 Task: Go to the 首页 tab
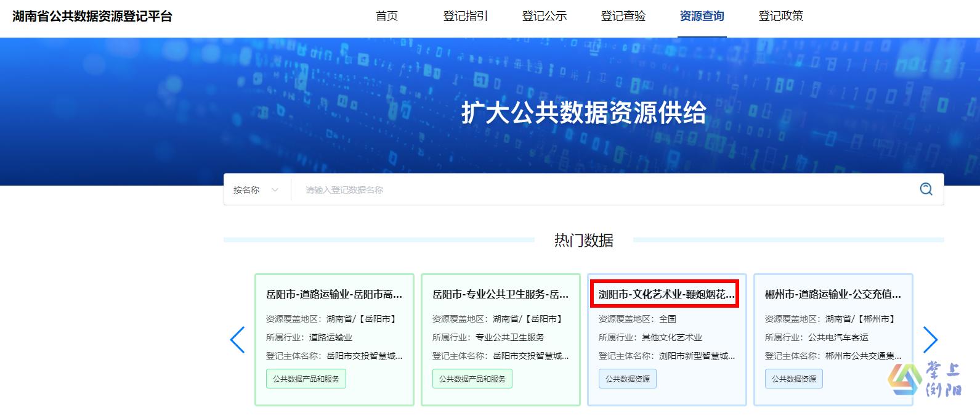(x=387, y=16)
